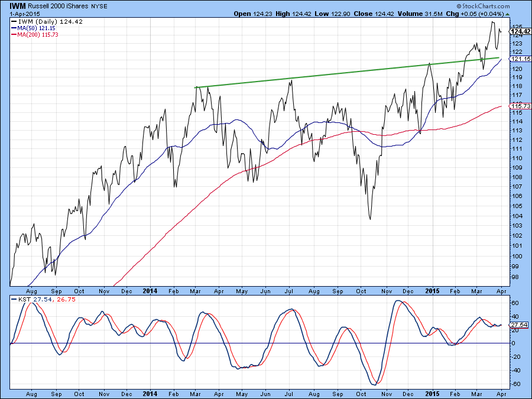Click the 124.42 current price tag
Screen dimensions: 532x399
[x=520, y=31]
